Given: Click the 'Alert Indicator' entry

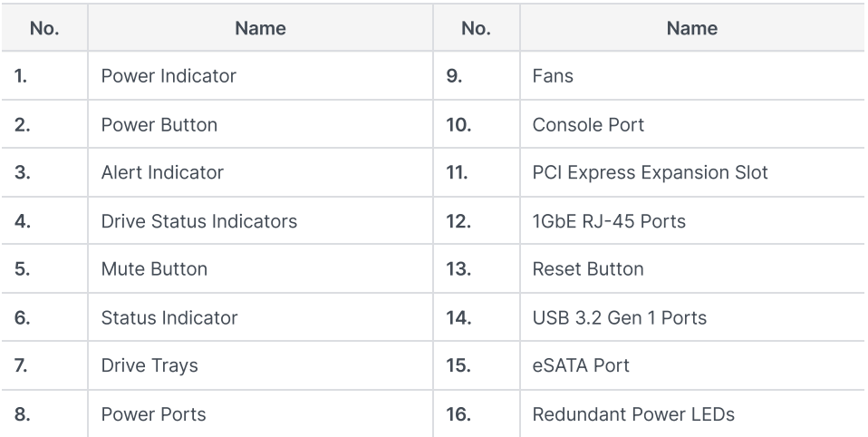Looking at the screenshot, I should tap(162, 172).
